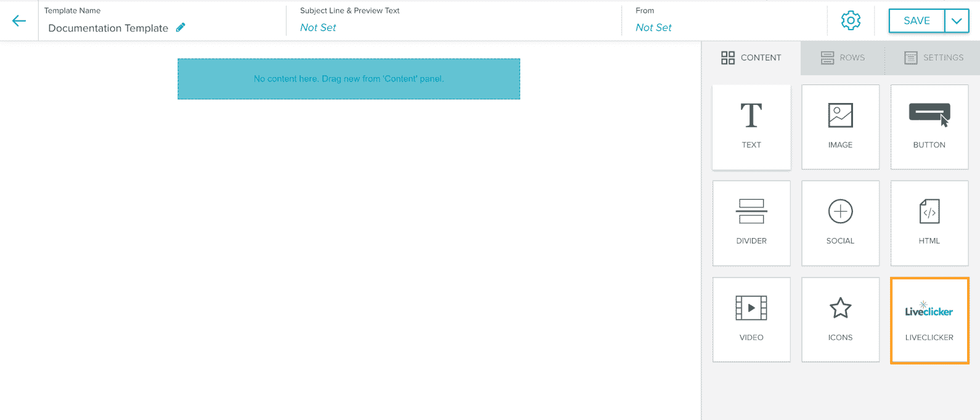Select the Video content block

751,319
